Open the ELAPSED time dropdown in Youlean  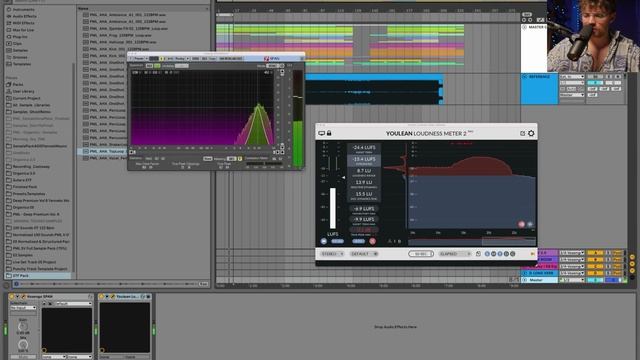pyautogui.click(x=454, y=254)
